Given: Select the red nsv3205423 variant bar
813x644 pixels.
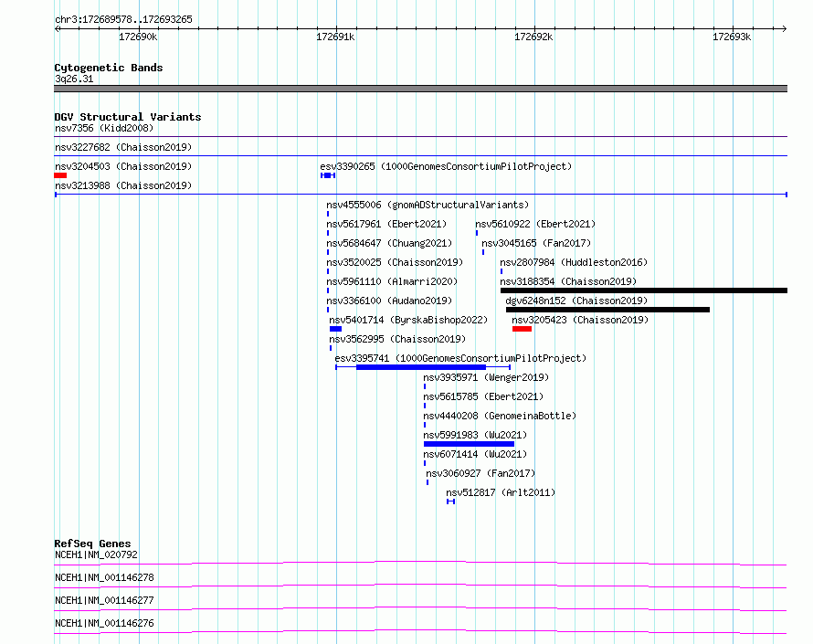Looking at the screenshot, I should [523, 329].
